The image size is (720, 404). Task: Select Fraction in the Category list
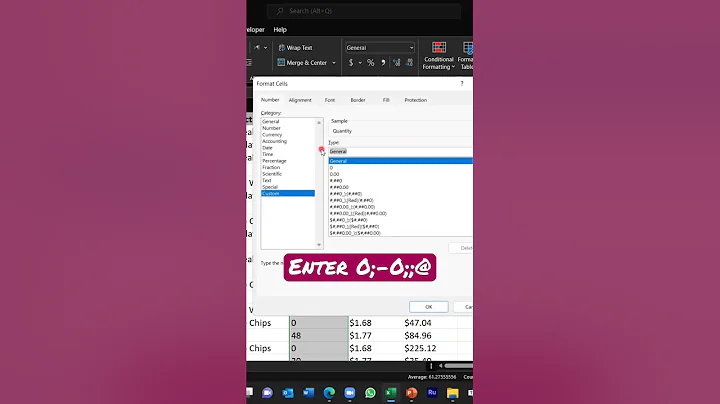click(288, 167)
